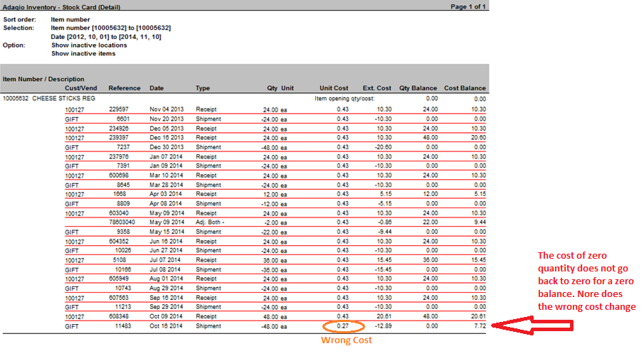Click the Unit Cost column header
Viewport: 644px width, 361px height.
pyautogui.click(x=334, y=88)
